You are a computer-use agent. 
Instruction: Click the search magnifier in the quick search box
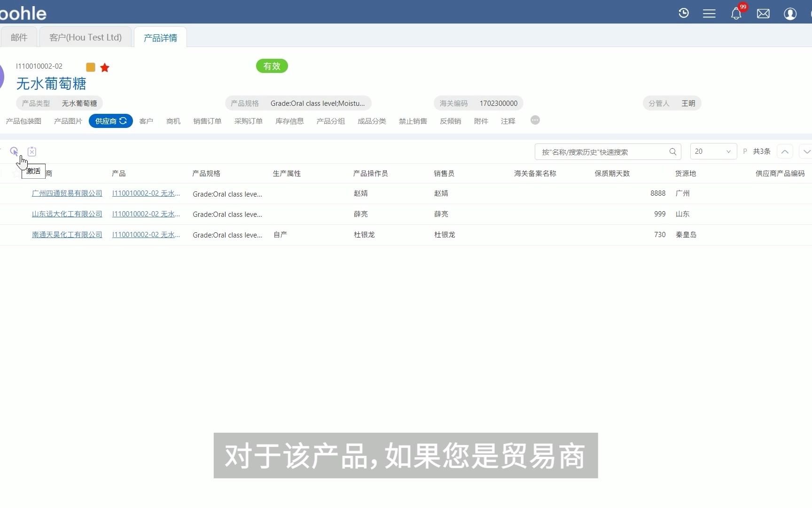(673, 151)
